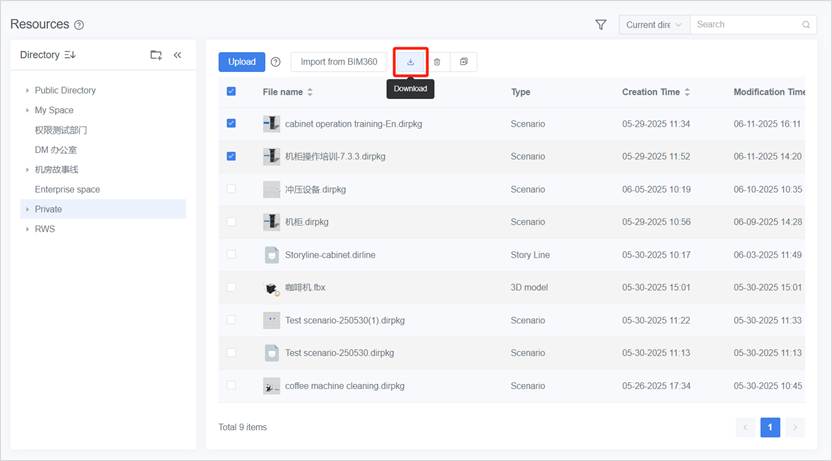Click the 咖啡机.fbx 3D model icon
Image resolution: width=832 pixels, height=461 pixels.
(x=272, y=288)
